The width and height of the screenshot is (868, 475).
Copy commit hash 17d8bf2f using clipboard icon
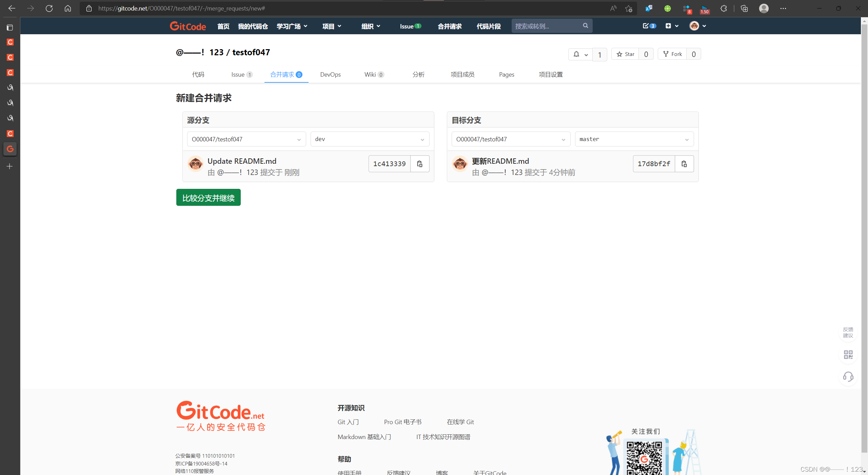[x=684, y=163]
